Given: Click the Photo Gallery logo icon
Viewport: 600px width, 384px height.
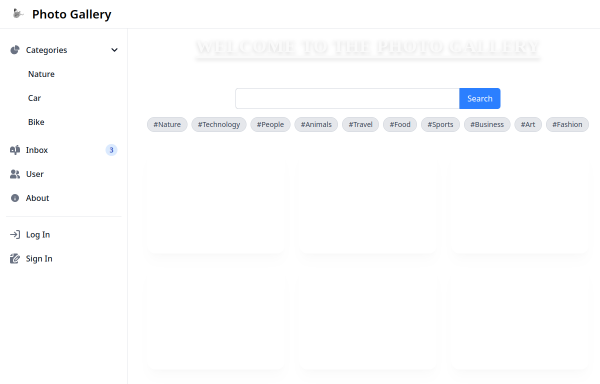Looking at the screenshot, I should [x=17, y=14].
